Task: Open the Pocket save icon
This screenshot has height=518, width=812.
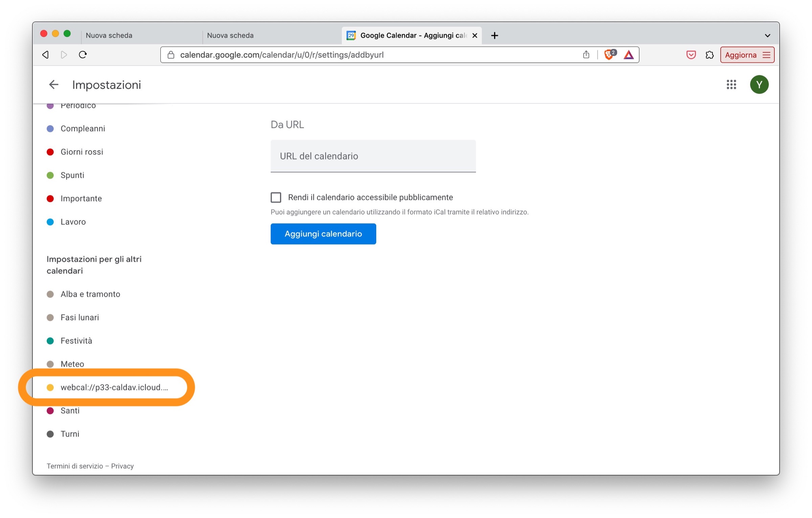Action: [x=691, y=55]
